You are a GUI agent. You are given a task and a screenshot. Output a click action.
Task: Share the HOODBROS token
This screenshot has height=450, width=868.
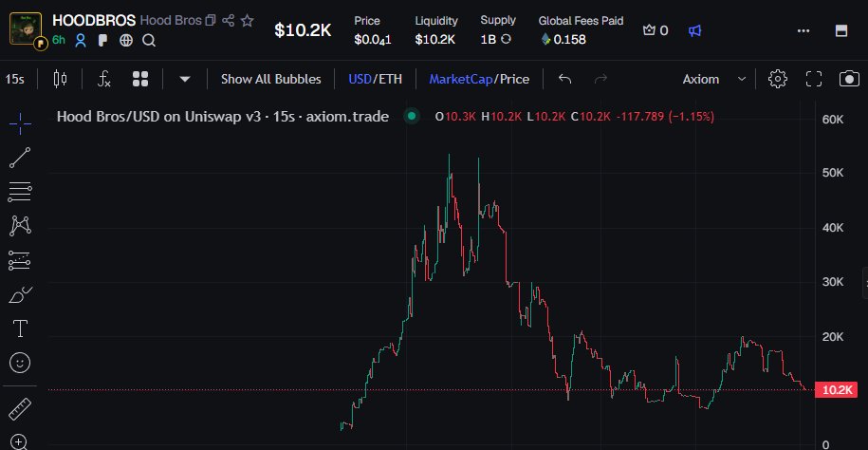coord(228,21)
